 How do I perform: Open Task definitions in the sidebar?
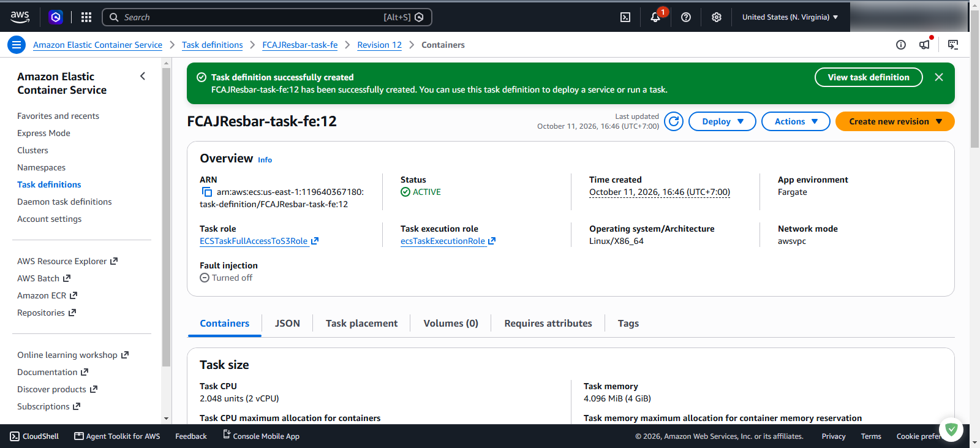click(x=49, y=184)
